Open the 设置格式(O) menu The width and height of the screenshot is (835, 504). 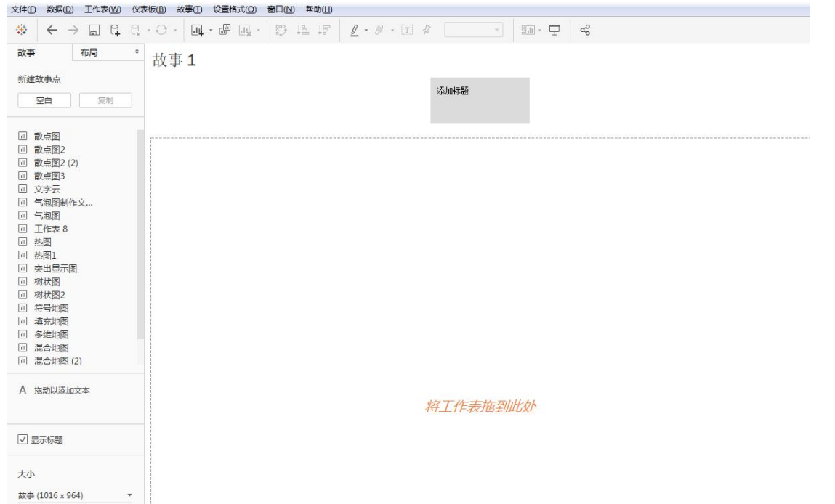[234, 9]
